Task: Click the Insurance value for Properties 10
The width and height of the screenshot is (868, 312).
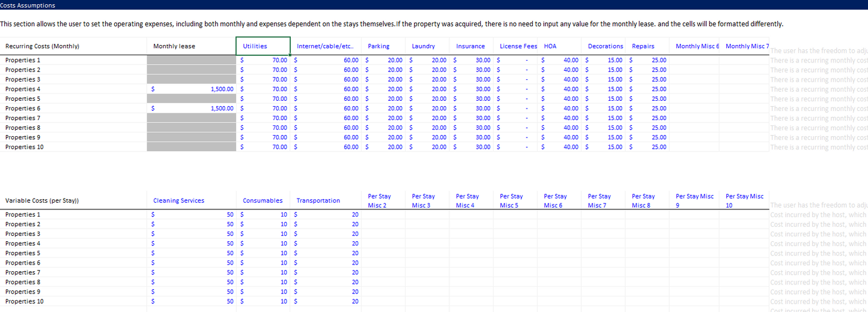Action: point(471,147)
